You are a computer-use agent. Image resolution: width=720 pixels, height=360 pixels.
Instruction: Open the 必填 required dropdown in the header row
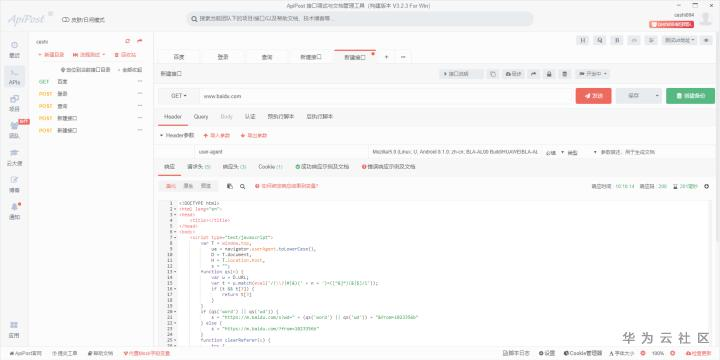[x=555, y=152]
